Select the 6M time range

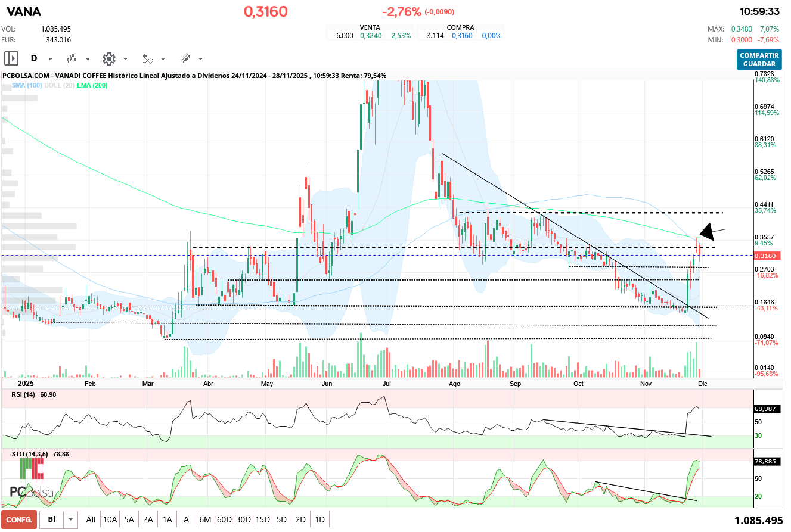click(205, 519)
